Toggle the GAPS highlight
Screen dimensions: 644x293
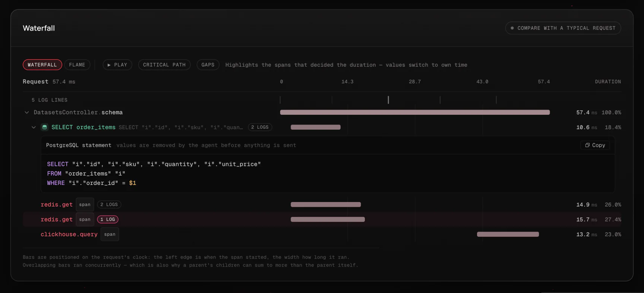(x=208, y=64)
